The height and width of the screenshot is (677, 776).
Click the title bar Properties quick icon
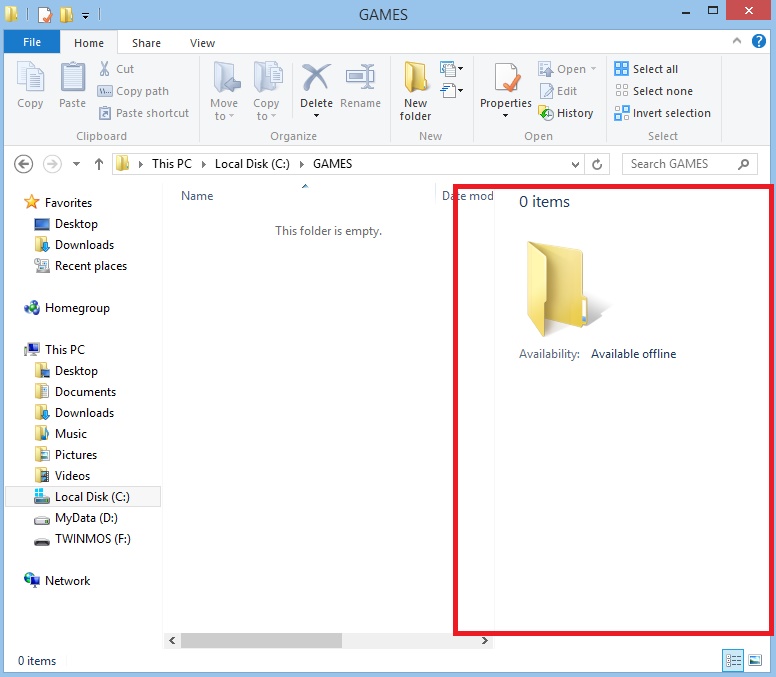[x=45, y=15]
